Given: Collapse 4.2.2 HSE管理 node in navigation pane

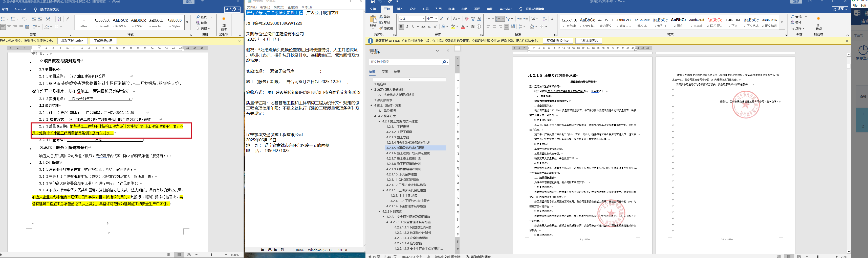Looking at the screenshot, I should pos(379,212).
